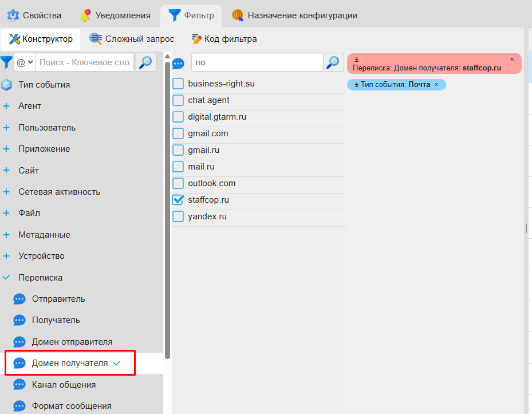Click the Свойства gear icon

click(x=13, y=15)
